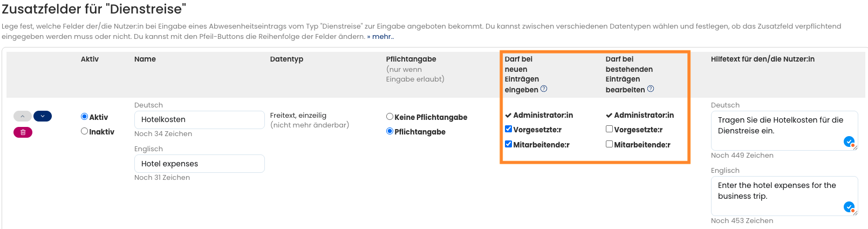
Task: Click the blue move-down arrow button
Action: coord(43,116)
